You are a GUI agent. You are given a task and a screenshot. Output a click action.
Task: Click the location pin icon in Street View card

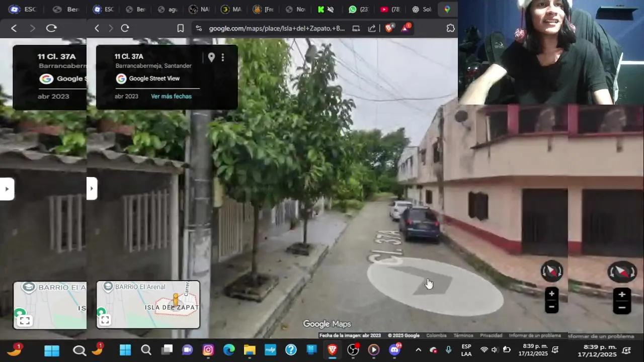(211, 57)
